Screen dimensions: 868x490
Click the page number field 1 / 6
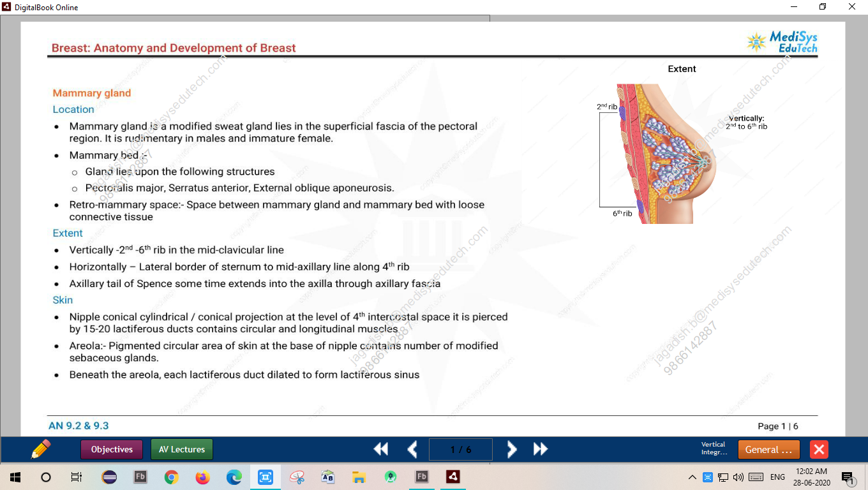(x=461, y=449)
